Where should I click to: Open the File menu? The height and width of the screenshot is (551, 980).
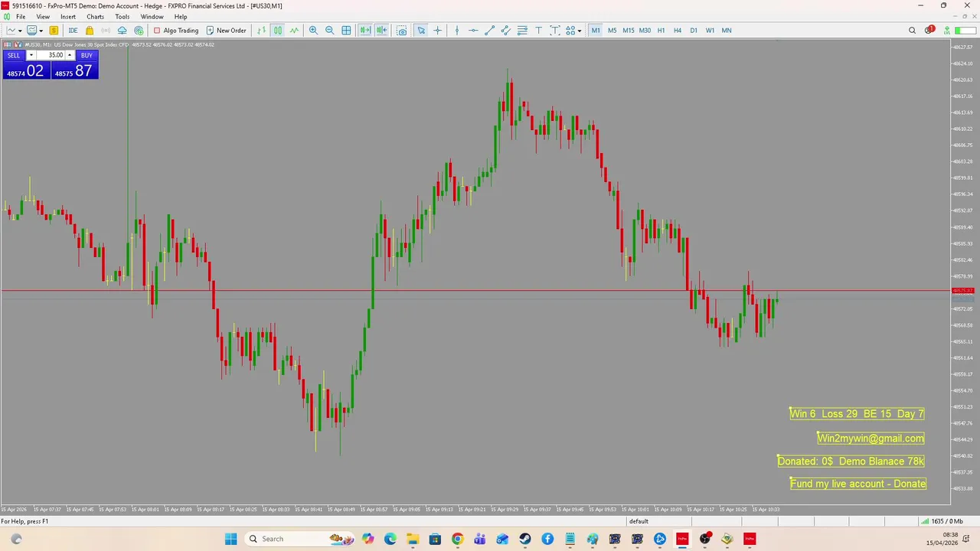pos(21,17)
